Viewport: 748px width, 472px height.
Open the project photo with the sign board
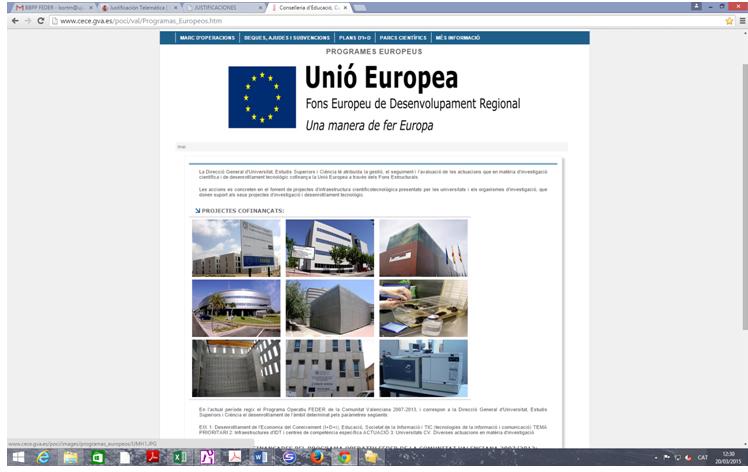click(x=236, y=248)
